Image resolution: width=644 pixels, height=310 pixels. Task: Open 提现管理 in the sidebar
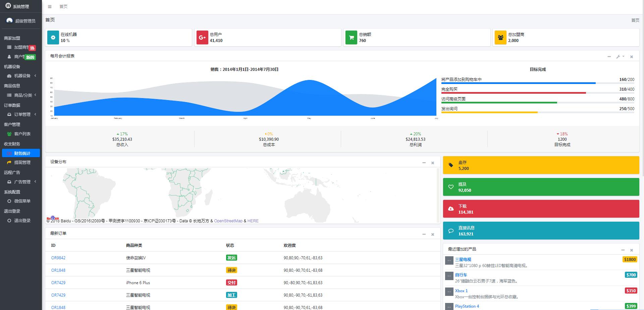[21, 162]
